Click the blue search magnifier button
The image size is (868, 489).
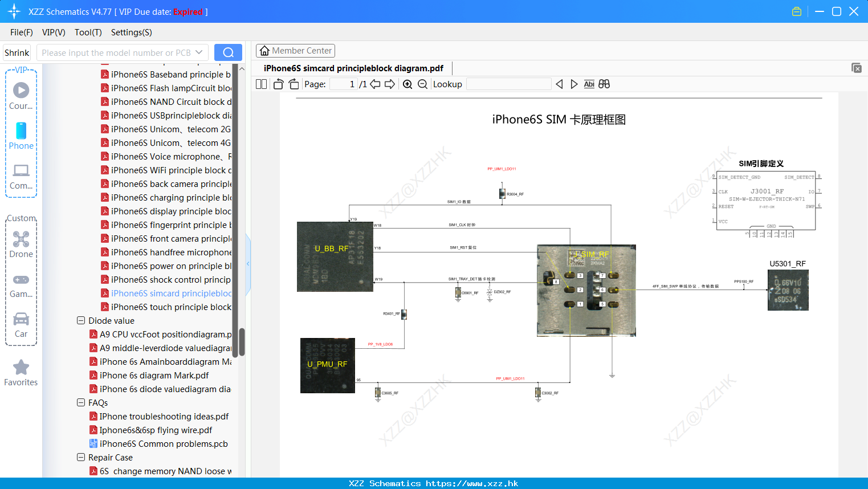228,52
